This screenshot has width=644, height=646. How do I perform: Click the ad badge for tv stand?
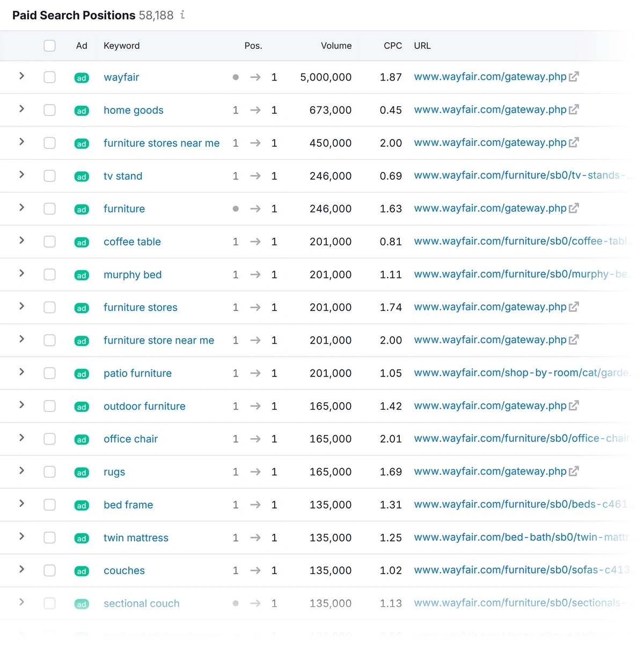pyautogui.click(x=82, y=177)
